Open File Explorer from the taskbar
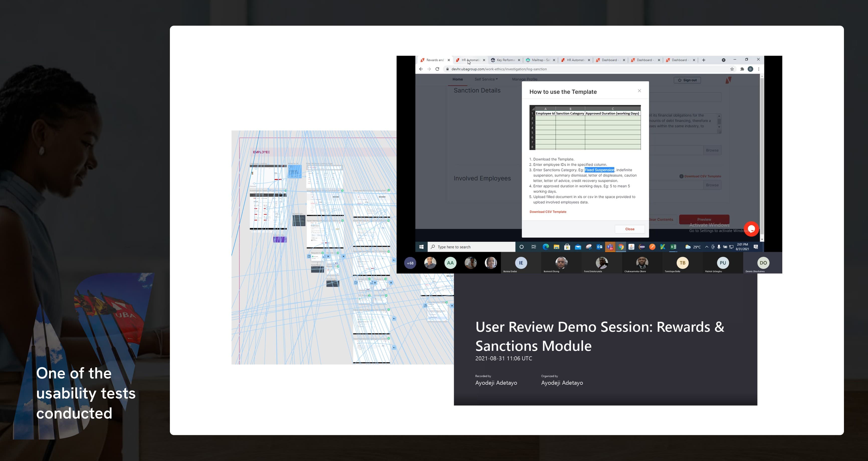The height and width of the screenshot is (461, 868). 556,247
